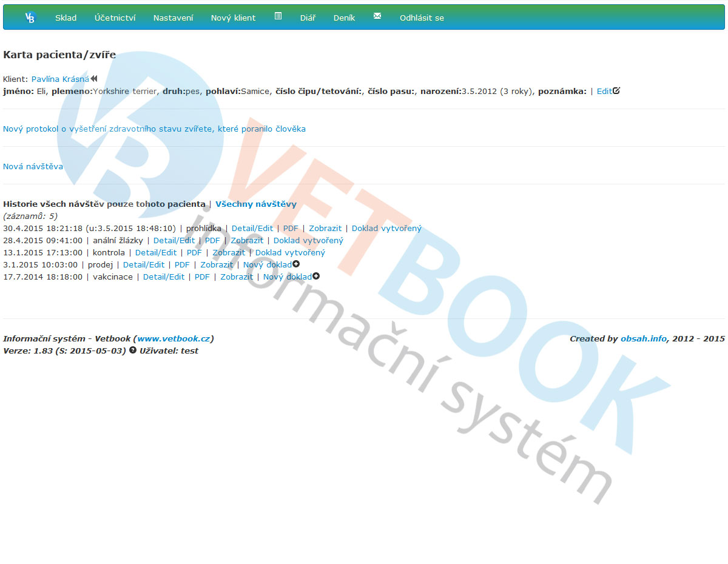Click the edit pencil icon next to Edit
728x564 pixels.
click(x=616, y=91)
